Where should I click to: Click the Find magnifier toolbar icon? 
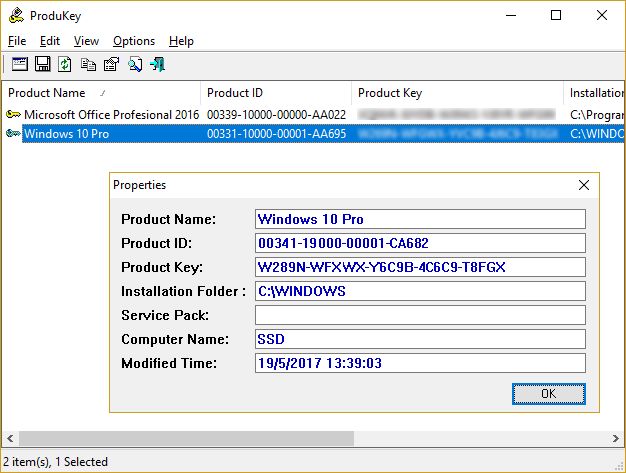point(135,64)
